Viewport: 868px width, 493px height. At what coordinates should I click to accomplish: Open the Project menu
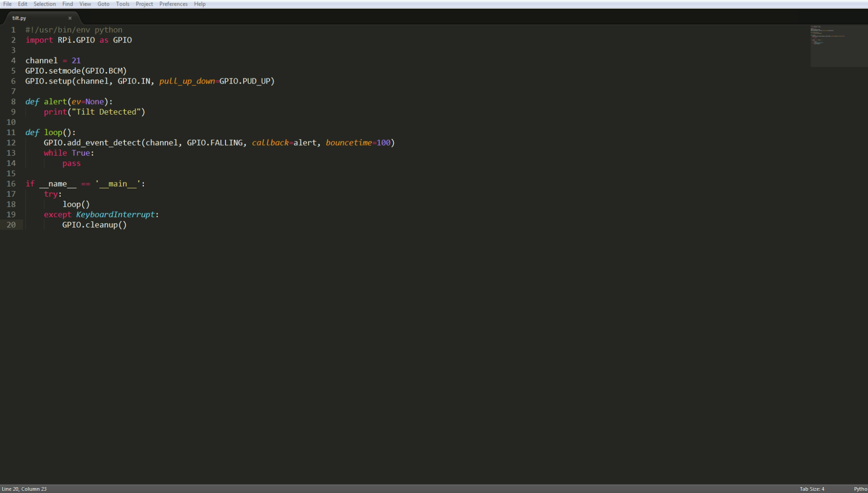click(x=144, y=4)
